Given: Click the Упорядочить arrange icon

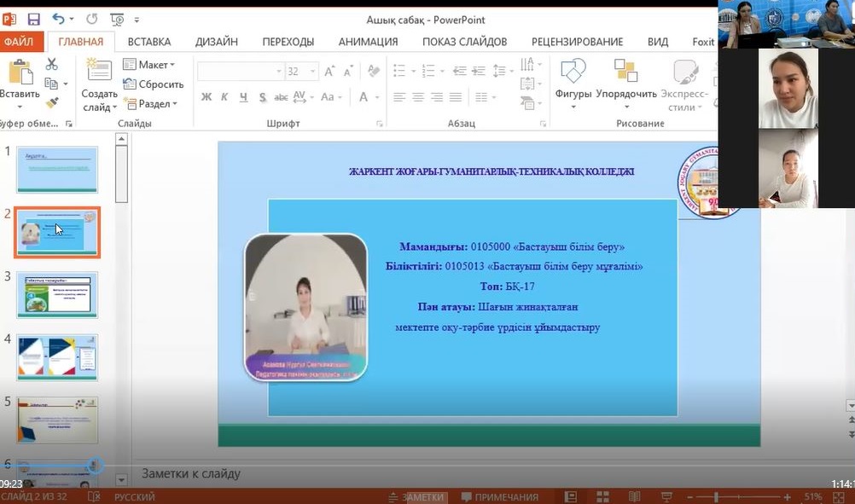Looking at the screenshot, I should [625, 79].
